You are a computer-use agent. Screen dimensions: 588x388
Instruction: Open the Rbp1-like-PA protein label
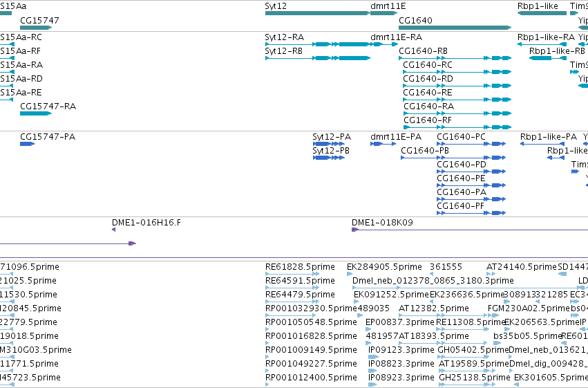[549, 137]
